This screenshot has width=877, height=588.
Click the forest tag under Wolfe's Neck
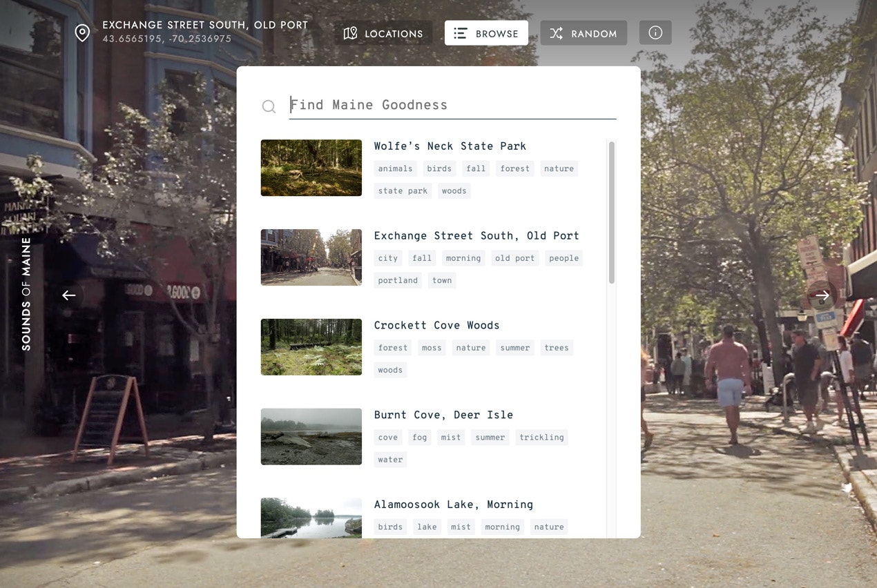tap(515, 168)
